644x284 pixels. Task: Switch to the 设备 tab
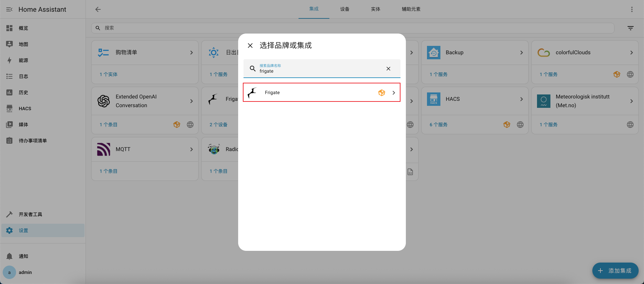[x=344, y=9]
